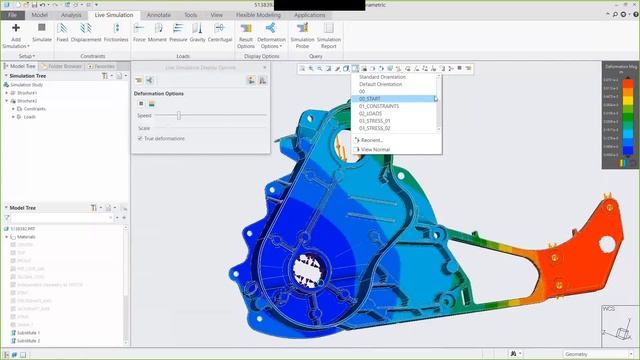Open the File menu
The image size is (640, 360).
(x=13, y=15)
